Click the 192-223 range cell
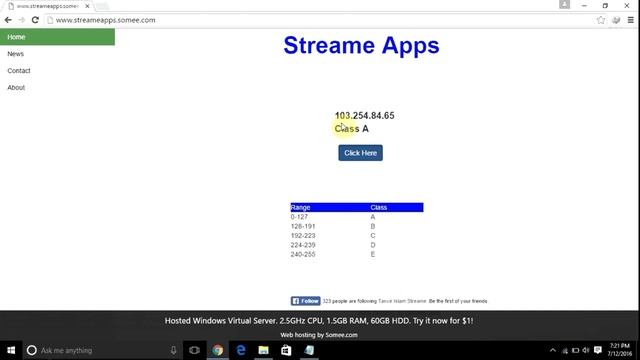This screenshot has width=640, height=360. click(303, 236)
